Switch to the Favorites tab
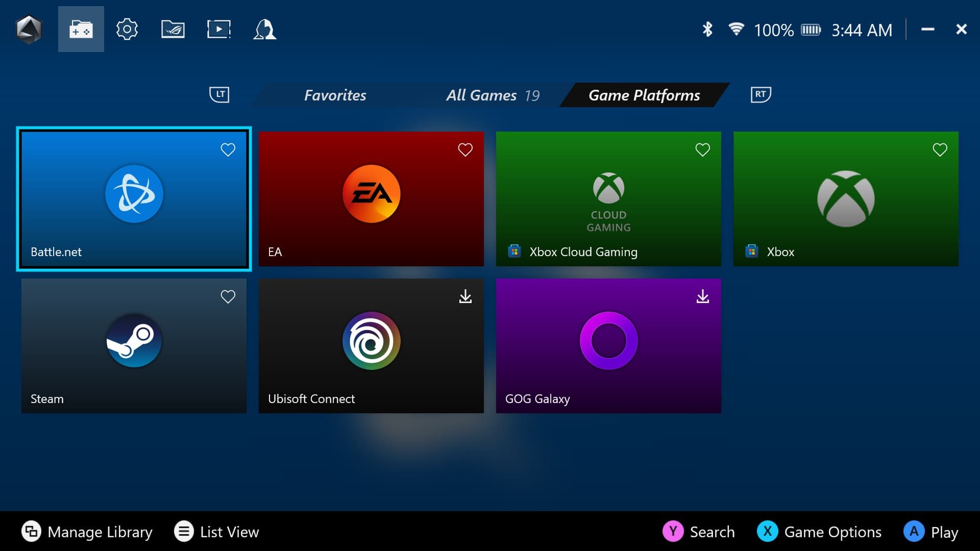Image resolution: width=980 pixels, height=551 pixels. point(335,95)
